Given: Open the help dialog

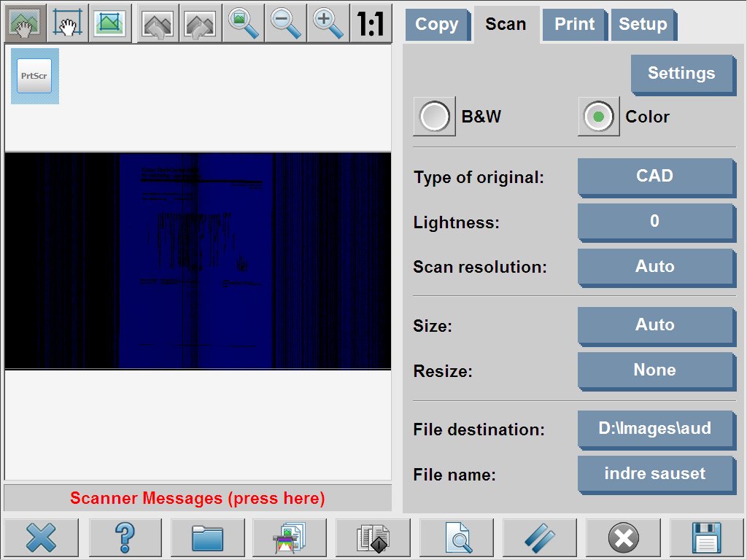Looking at the screenshot, I should pyautogui.click(x=125, y=537).
